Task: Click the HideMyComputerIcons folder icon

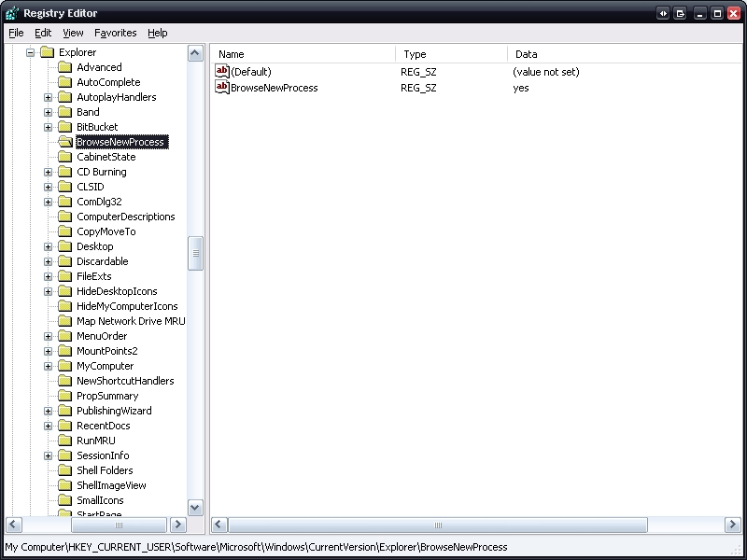Action: click(x=64, y=306)
